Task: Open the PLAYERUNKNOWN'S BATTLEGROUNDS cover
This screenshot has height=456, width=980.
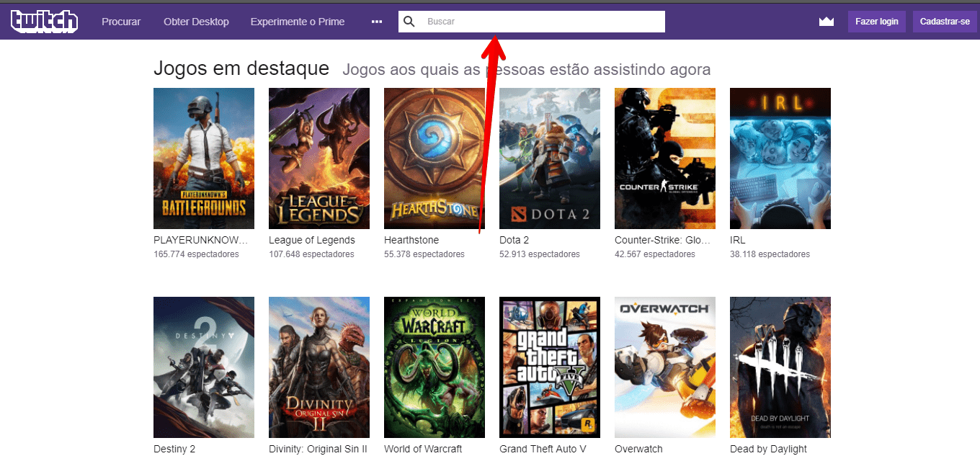Action: tap(204, 158)
